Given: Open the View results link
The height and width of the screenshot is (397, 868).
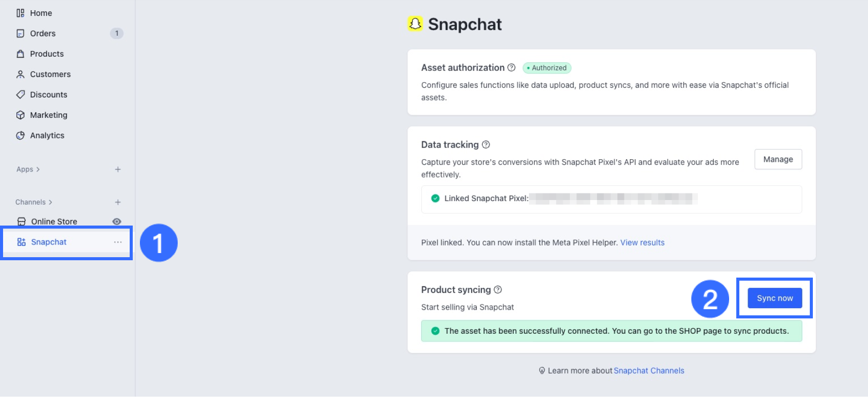Looking at the screenshot, I should point(642,242).
